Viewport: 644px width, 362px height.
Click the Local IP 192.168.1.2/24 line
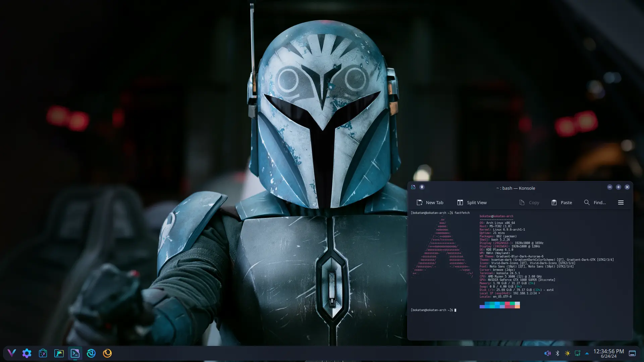pyautogui.click(x=510, y=293)
